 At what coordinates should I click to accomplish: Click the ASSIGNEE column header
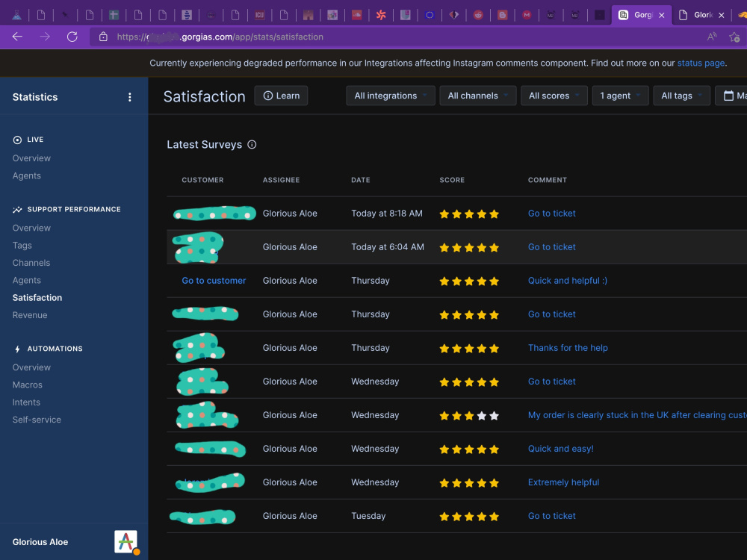click(281, 180)
